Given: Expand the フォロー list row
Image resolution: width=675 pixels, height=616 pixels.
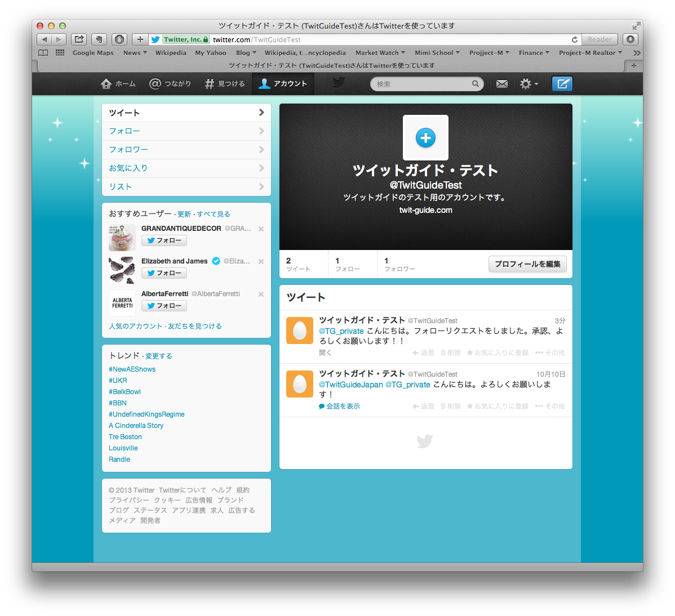Looking at the screenshot, I should [x=186, y=131].
